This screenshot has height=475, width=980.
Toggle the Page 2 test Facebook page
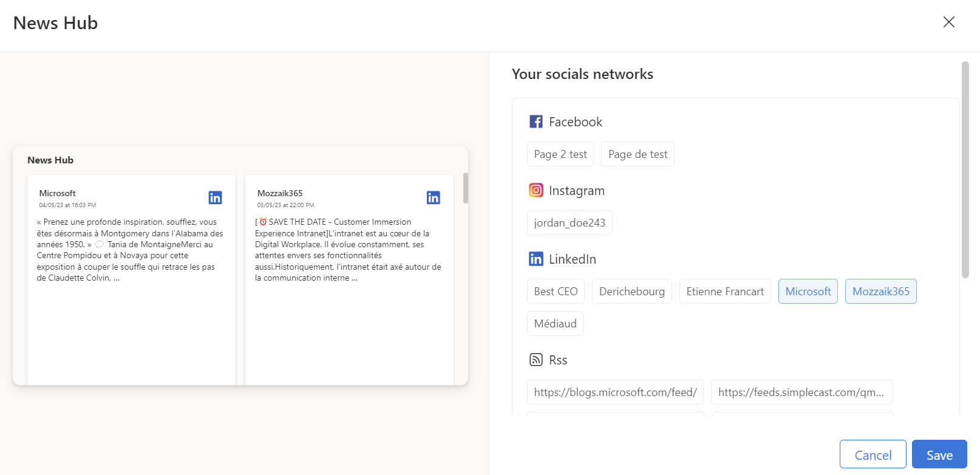click(x=560, y=154)
